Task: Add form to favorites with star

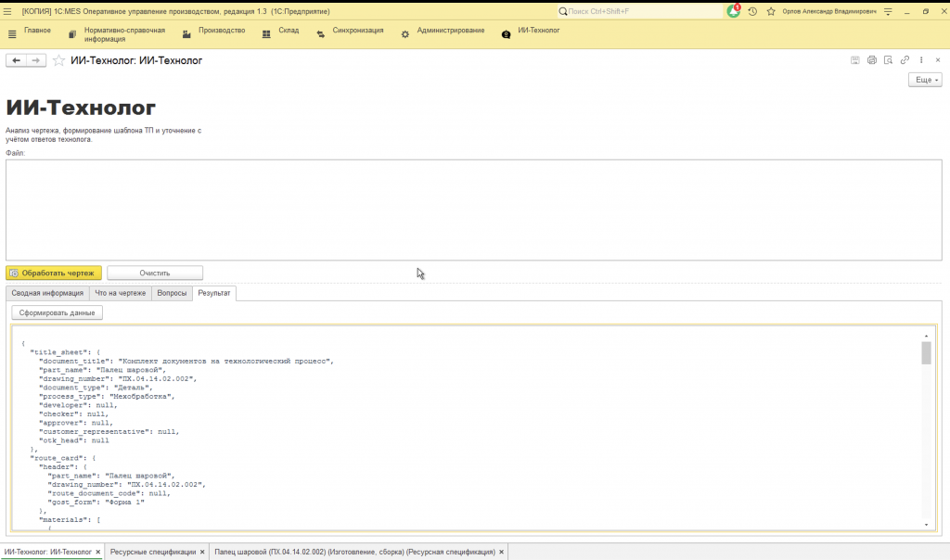Action: tap(58, 60)
